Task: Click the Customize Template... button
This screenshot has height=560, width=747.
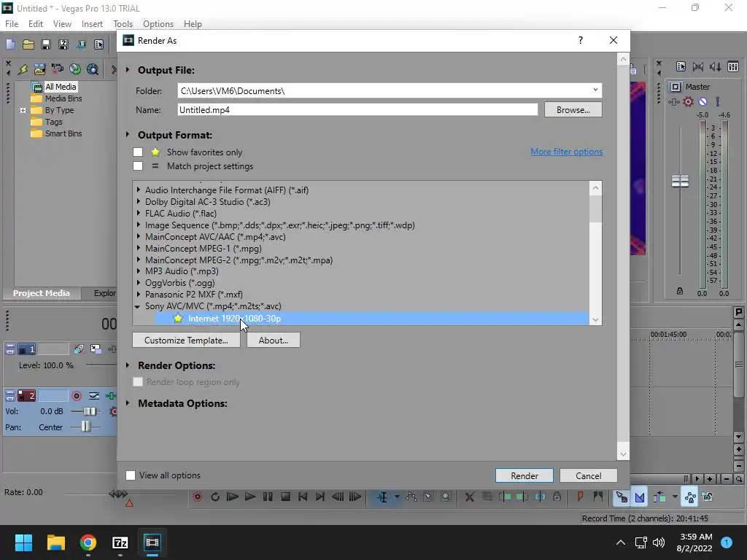Action: pos(186,340)
